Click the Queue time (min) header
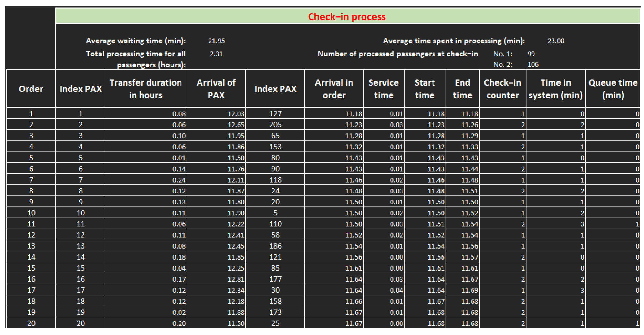Image resolution: width=644 pixels, height=335 pixels. coord(613,89)
